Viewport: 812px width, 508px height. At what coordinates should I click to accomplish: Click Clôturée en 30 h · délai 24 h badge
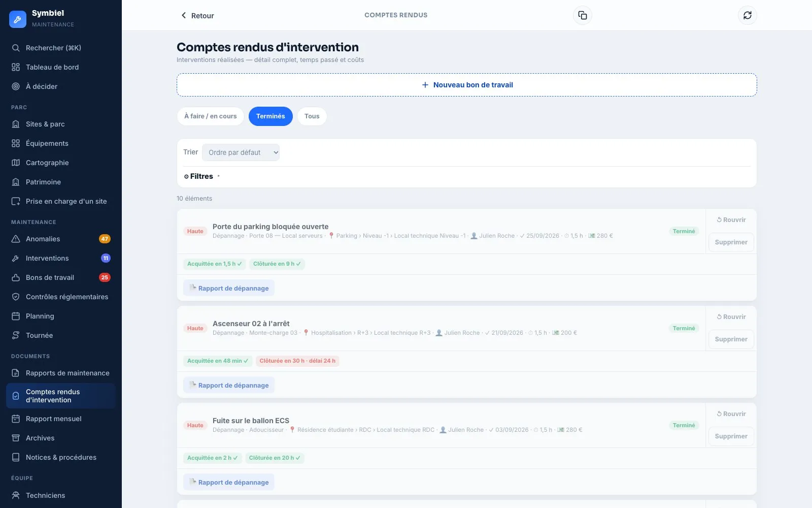[x=297, y=361]
